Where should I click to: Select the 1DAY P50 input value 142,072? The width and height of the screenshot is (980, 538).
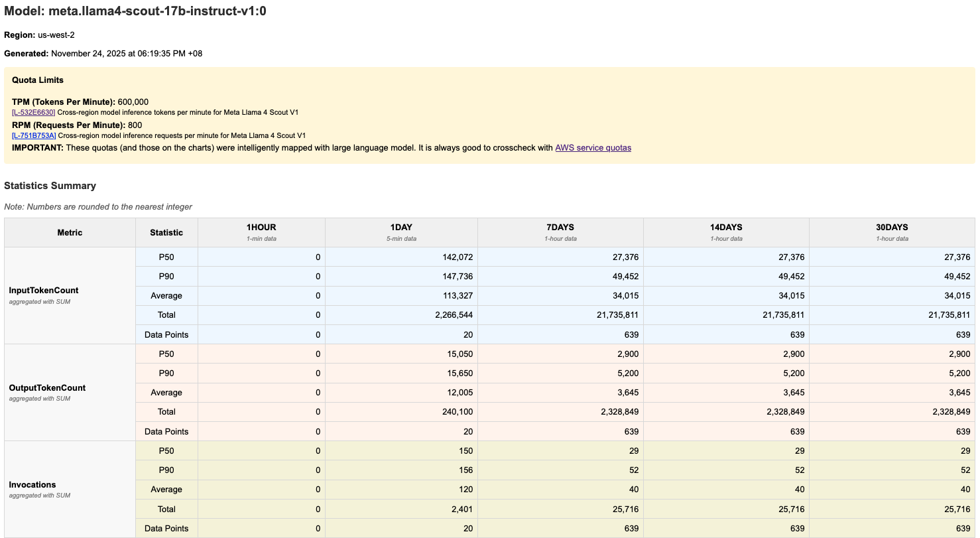[x=458, y=257]
